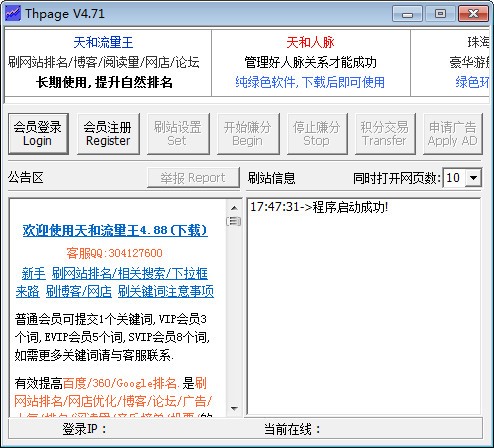Open the 刷网站排名/相关搜索/下拉框 link

130,273
